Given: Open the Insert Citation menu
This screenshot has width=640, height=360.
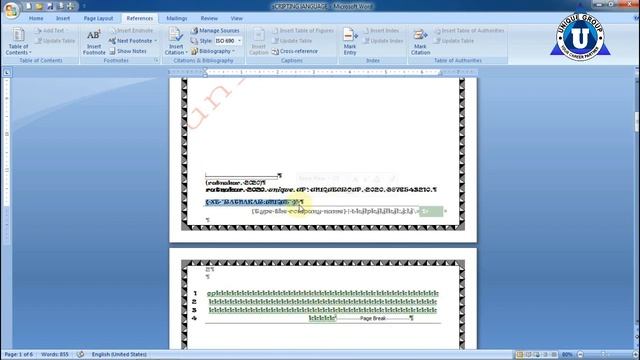Looking at the screenshot, I should [176, 41].
